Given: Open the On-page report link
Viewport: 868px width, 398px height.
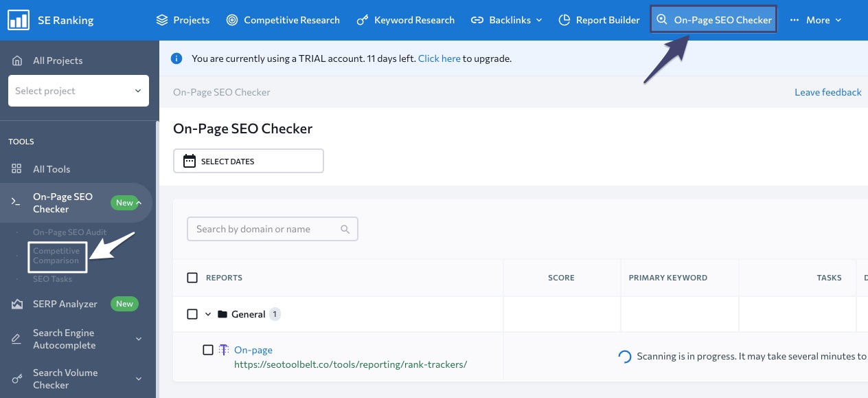Looking at the screenshot, I should 253,350.
